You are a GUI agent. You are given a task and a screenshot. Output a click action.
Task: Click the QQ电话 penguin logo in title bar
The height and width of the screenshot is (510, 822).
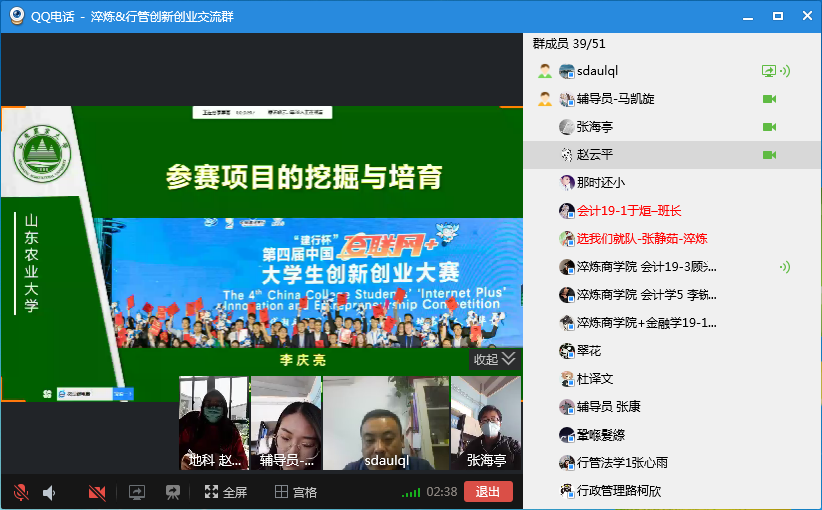click(x=16, y=16)
